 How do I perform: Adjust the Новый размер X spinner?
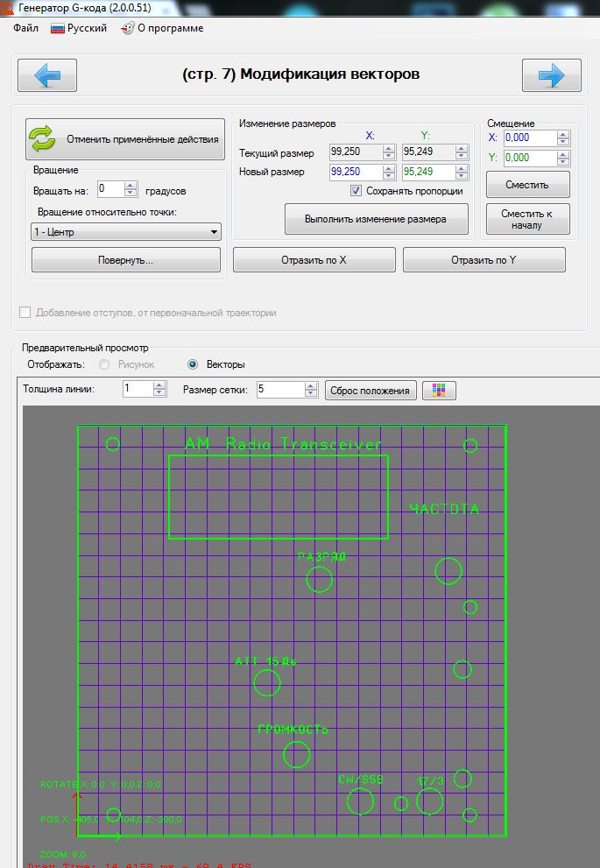pos(389,172)
